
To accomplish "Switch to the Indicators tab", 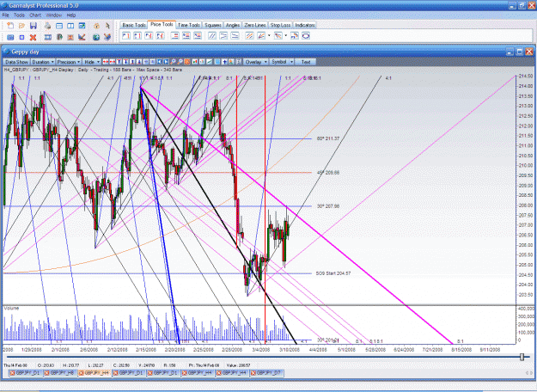I will [x=305, y=25].
